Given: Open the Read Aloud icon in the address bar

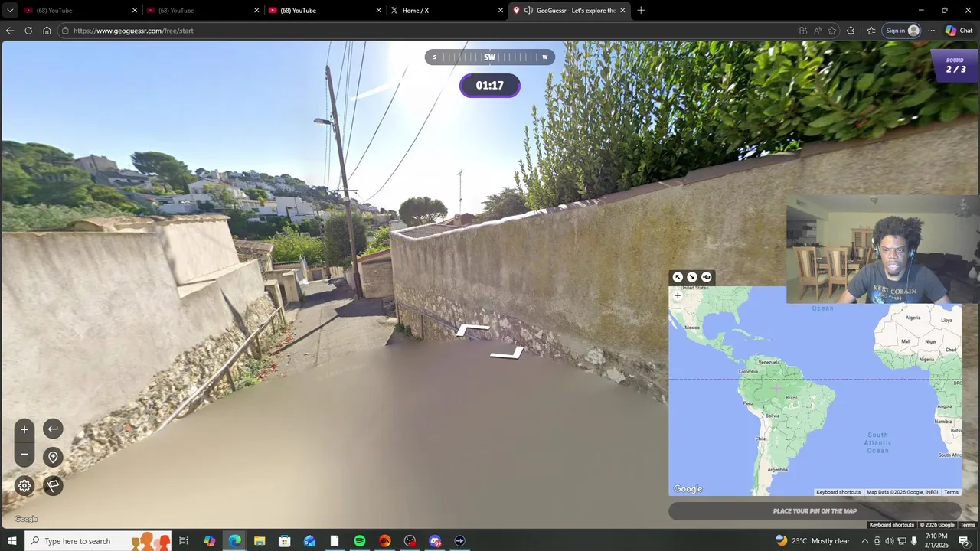Looking at the screenshot, I should coord(818,31).
